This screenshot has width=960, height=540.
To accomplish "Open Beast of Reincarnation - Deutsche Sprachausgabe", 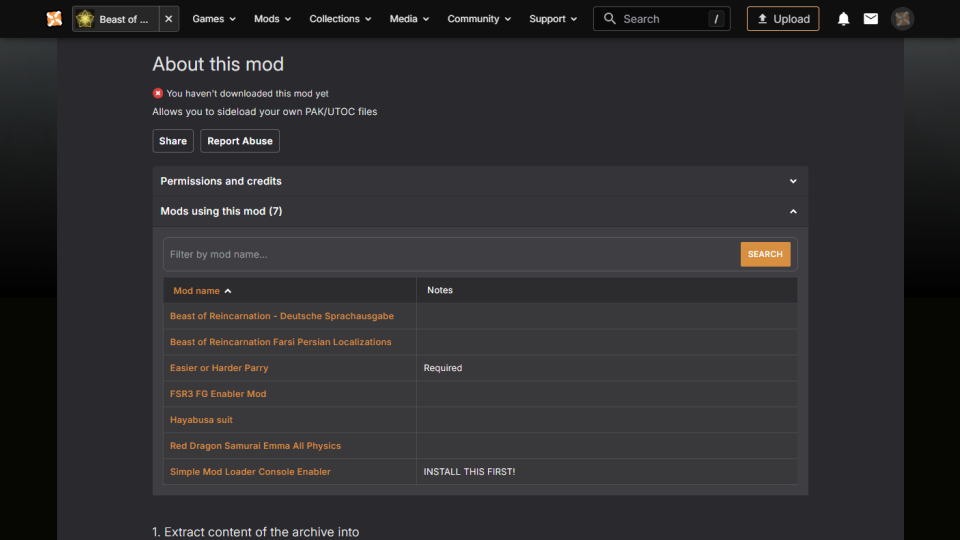I will point(282,316).
